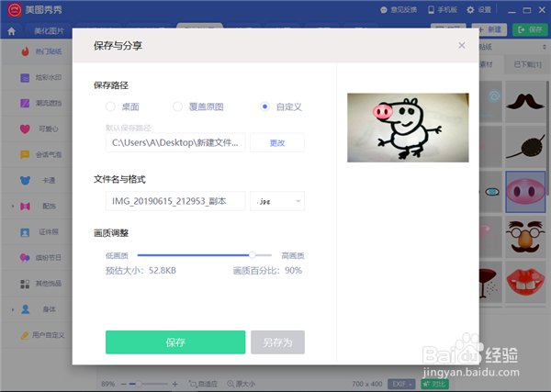Switch to the 已下载[1] tab
551x392 pixels.
[x=527, y=64]
